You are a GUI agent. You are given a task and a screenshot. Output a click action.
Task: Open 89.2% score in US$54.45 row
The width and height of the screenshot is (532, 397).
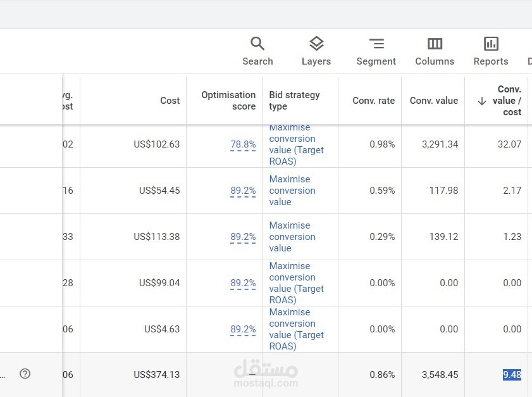[243, 191]
